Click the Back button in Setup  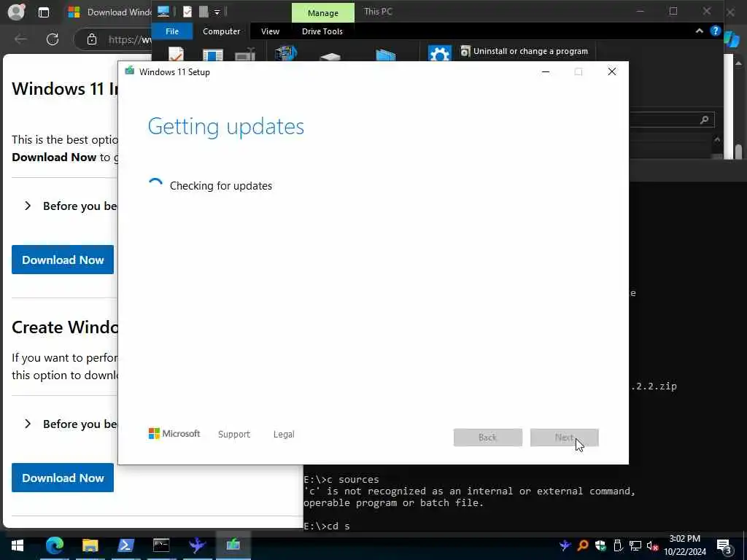tap(488, 437)
